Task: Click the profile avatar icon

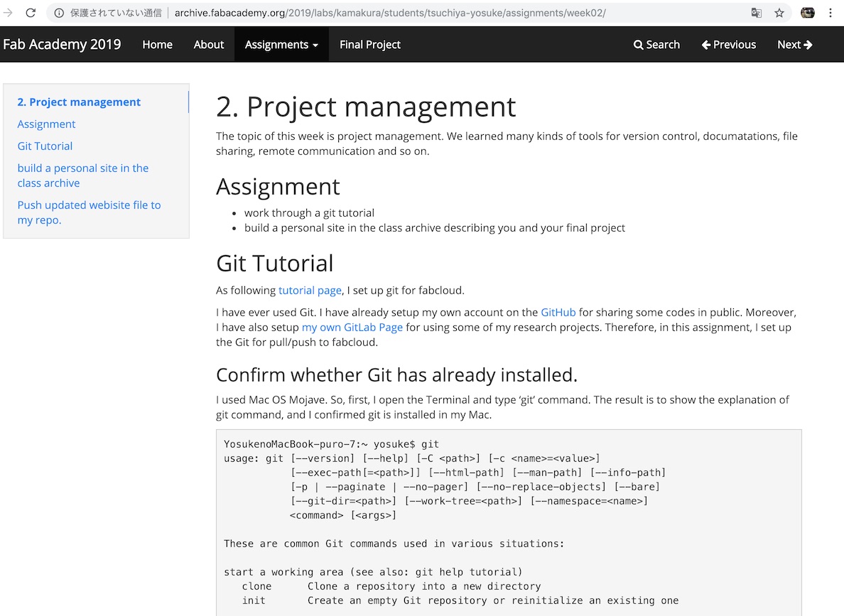Action: [808, 13]
